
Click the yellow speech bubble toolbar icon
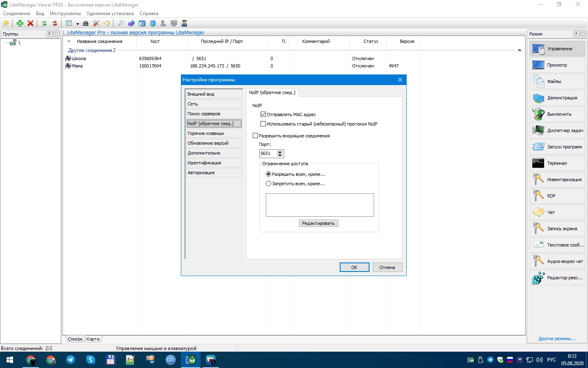(x=107, y=23)
